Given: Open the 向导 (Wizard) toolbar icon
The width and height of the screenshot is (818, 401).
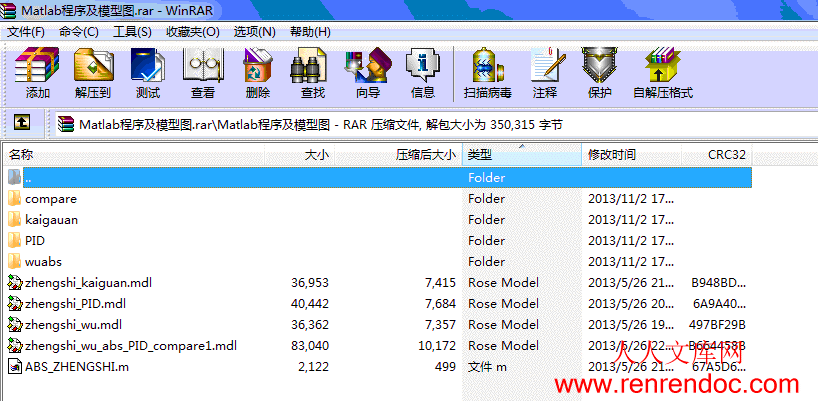Looking at the screenshot, I should point(368,65).
